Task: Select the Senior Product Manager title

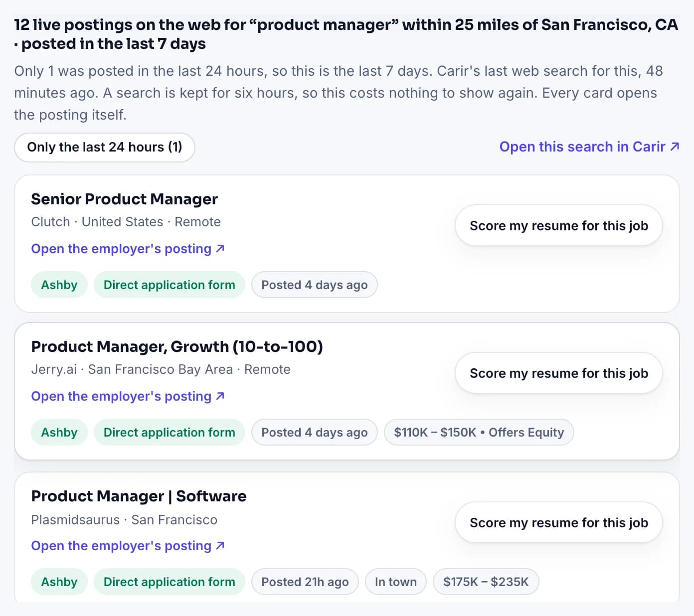Action: pyautogui.click(x=124, y=199)
